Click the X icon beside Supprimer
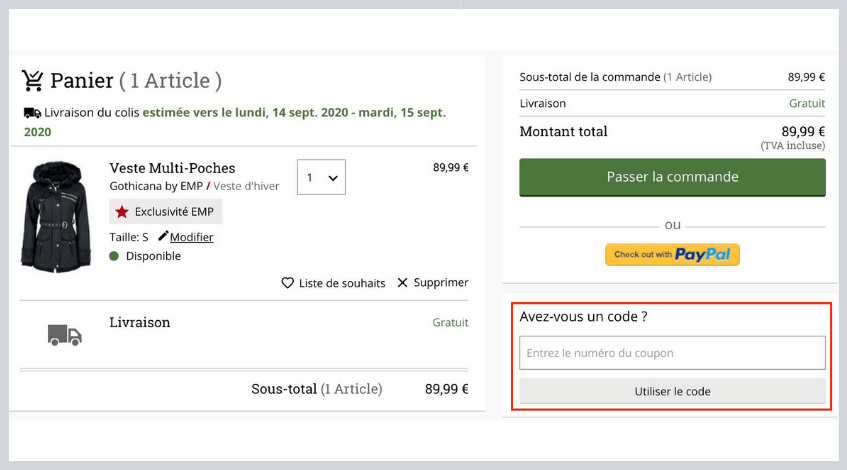The image size is (847, 470). click(x=402, y=283)
